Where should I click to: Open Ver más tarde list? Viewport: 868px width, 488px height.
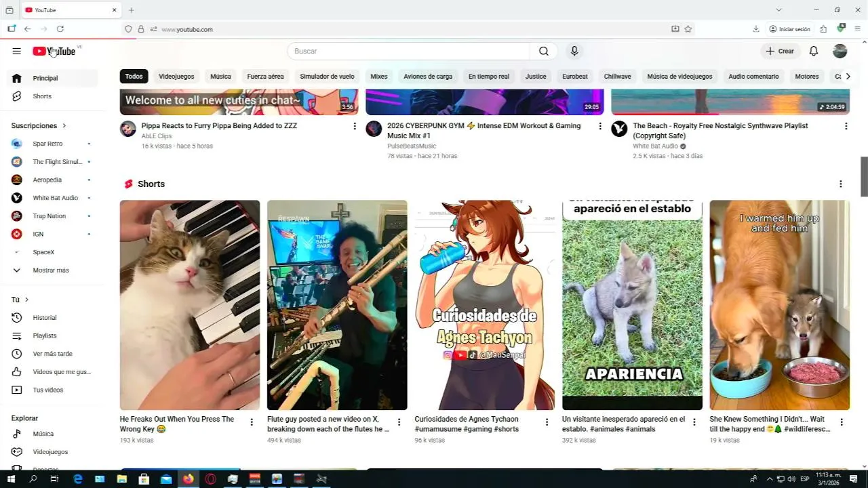point(53,354)
